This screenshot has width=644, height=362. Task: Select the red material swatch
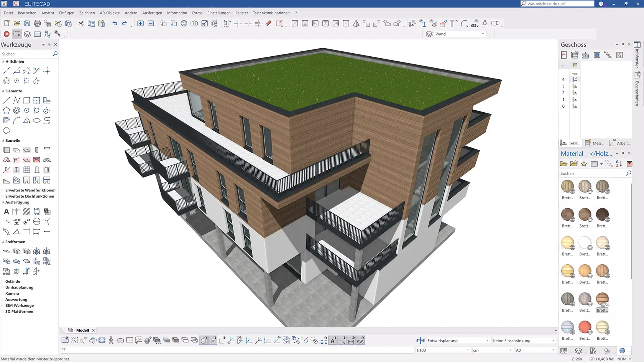tap(585, 327)
